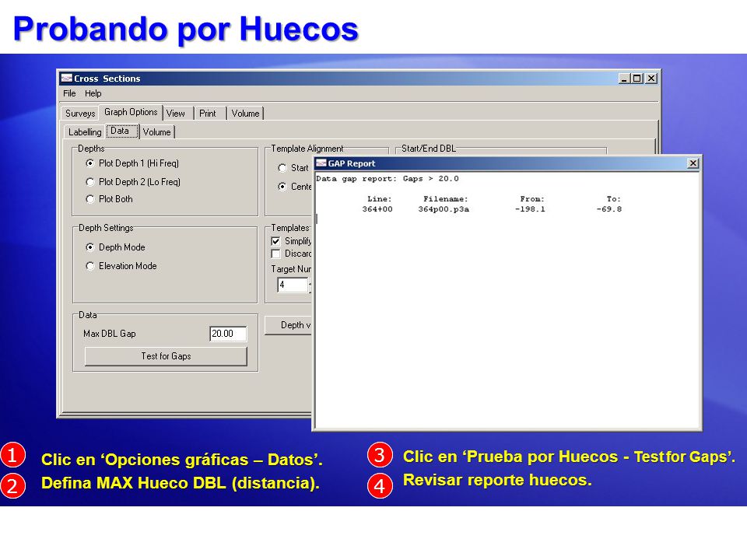Image resolution: width=747 pixels, height=560 pixels.
Task: Switch to the Surveys tab
Action: tap(80, 114)
